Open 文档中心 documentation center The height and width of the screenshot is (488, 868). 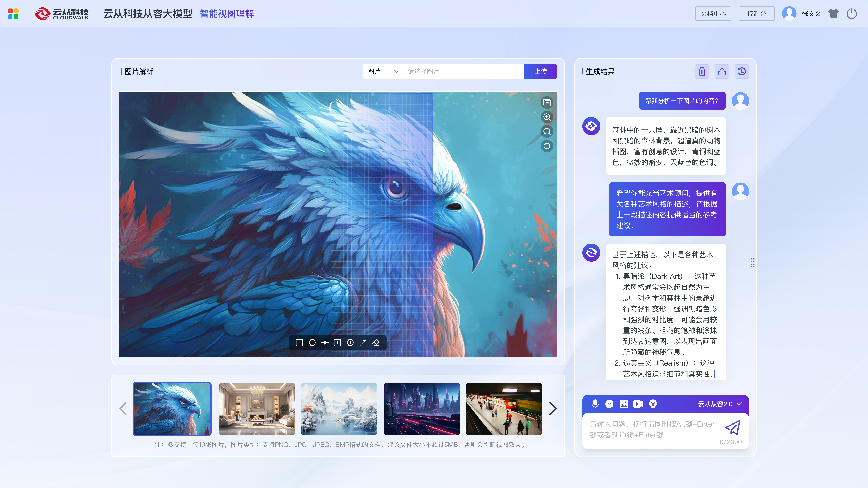[713, 13]
